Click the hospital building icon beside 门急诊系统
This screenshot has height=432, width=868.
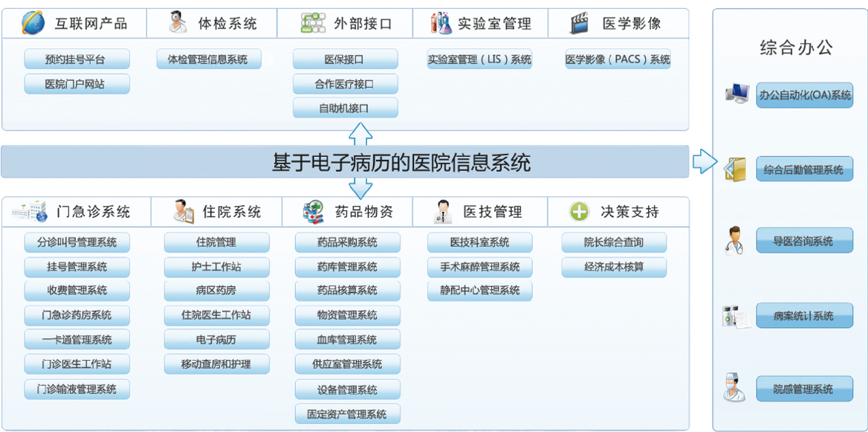click(29, 212)
